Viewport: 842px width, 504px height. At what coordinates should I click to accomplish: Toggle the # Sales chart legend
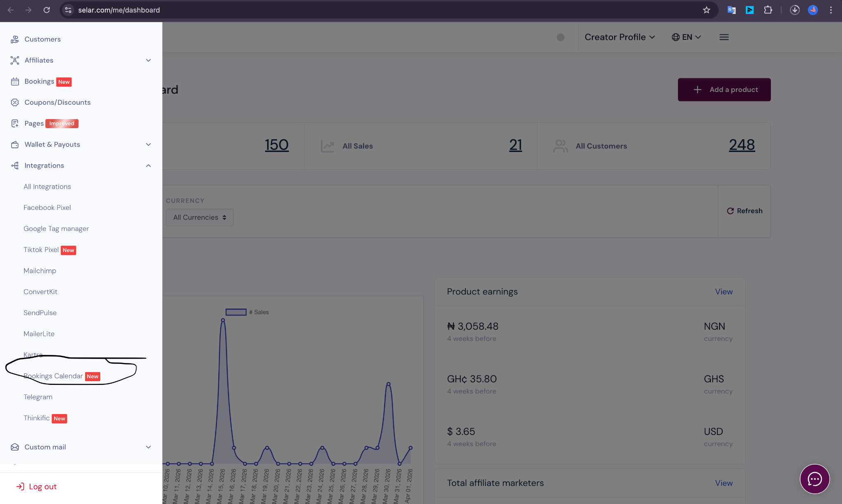point(236,312)
